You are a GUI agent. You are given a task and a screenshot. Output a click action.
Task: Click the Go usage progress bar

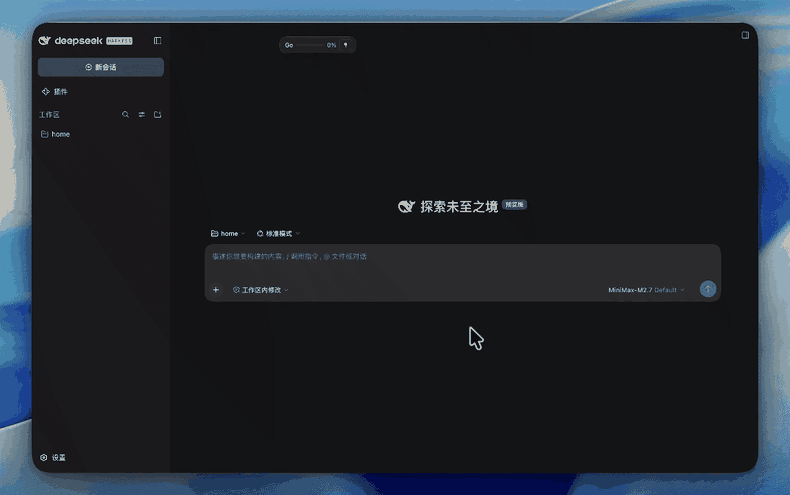coord(309,45)
